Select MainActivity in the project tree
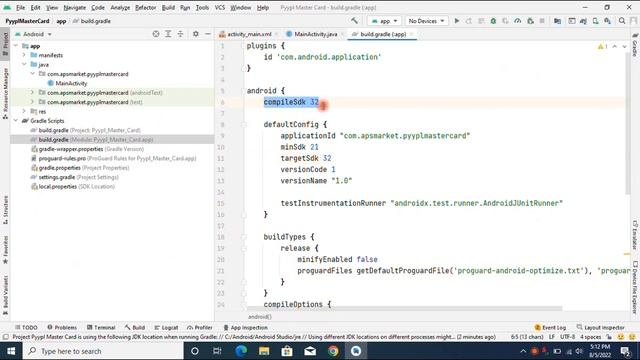This screenshot has width=640, height=360. (x=71, y=83)
